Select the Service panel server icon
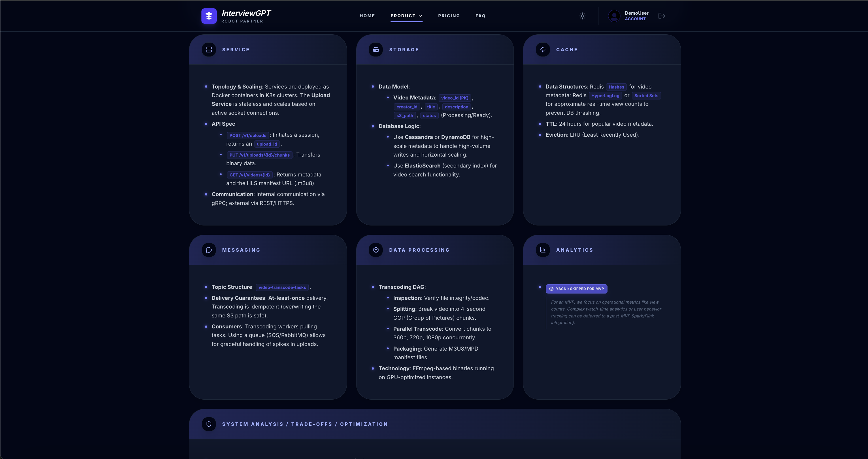This screenshot has width=868, height=459. pos(209,49)
